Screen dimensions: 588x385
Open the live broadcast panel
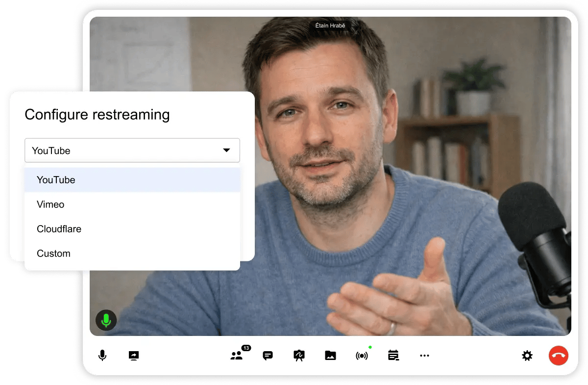[x=362, y=356]
